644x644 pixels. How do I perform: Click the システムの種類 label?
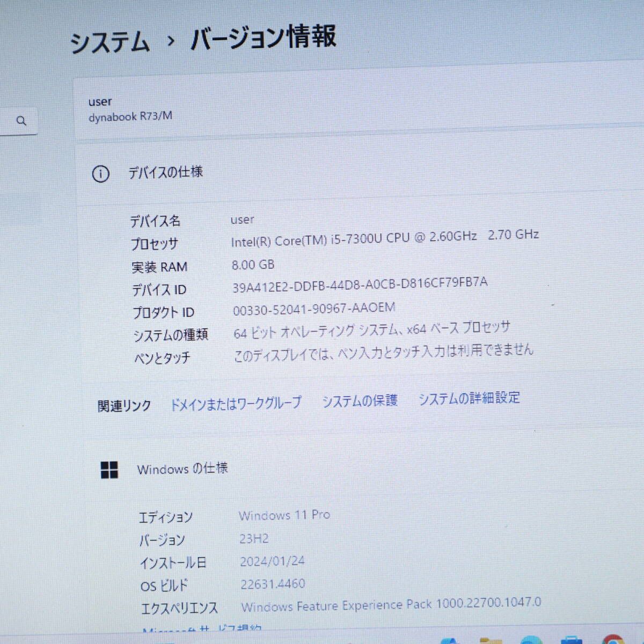(x=171, y=335)
